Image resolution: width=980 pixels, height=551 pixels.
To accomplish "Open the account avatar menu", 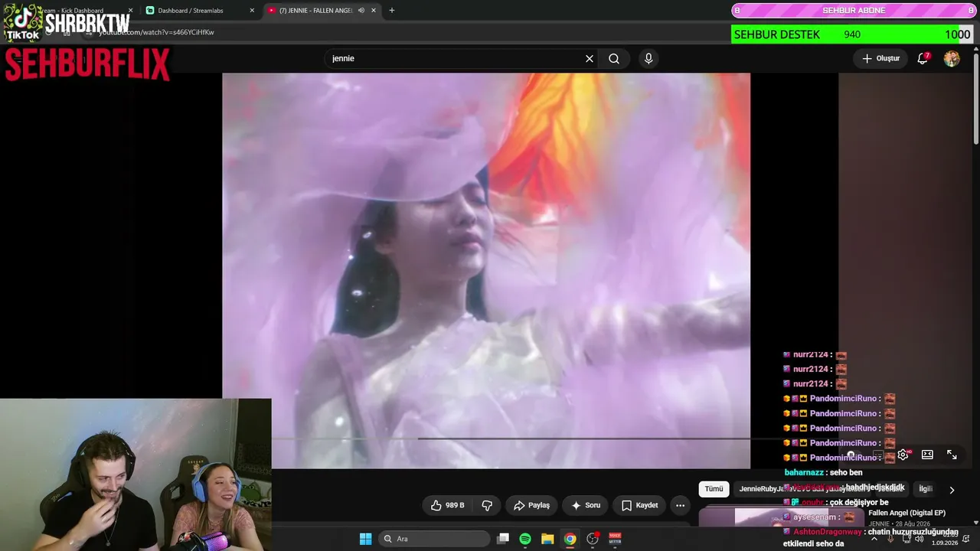I will (952, 58).
